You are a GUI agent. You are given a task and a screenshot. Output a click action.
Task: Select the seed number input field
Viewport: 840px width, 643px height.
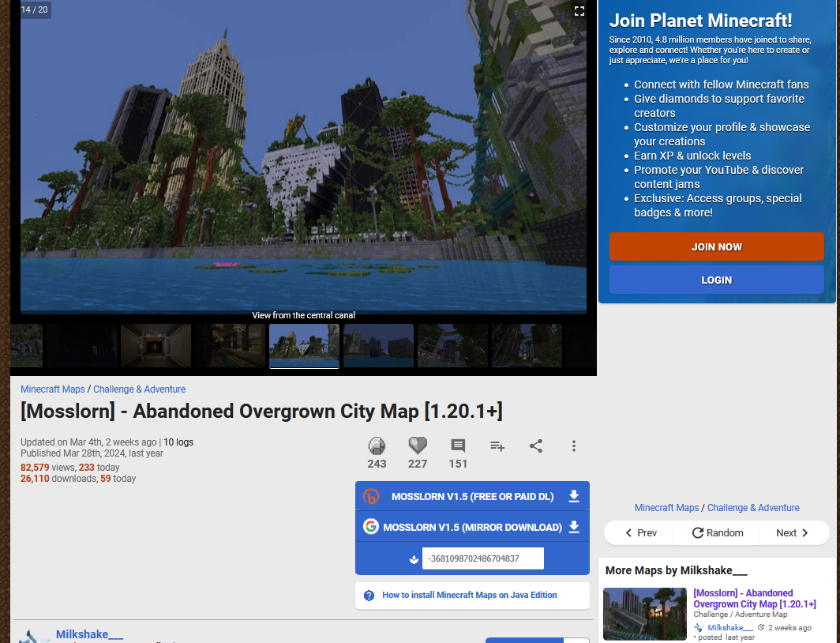[482, 558]
